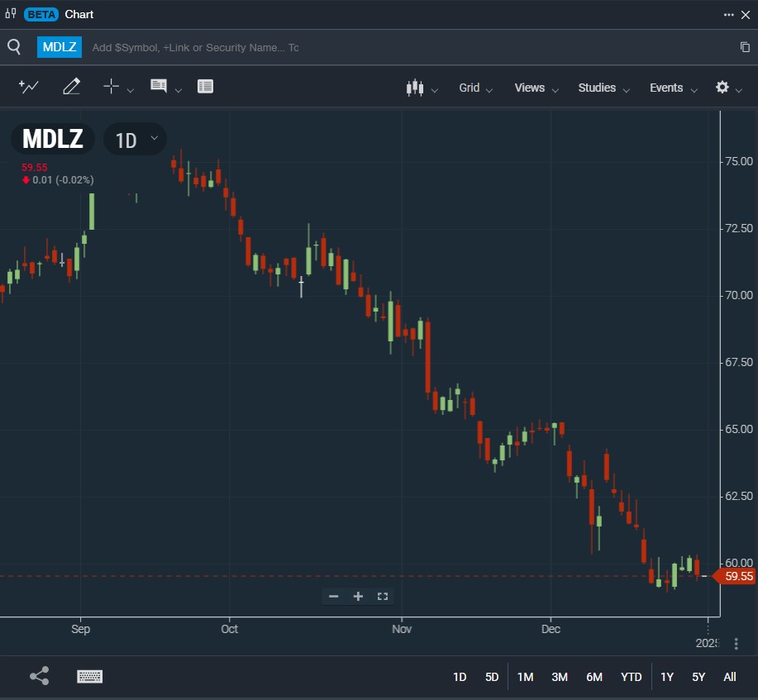
Task: Select the YTD time range
Action: 631,677
